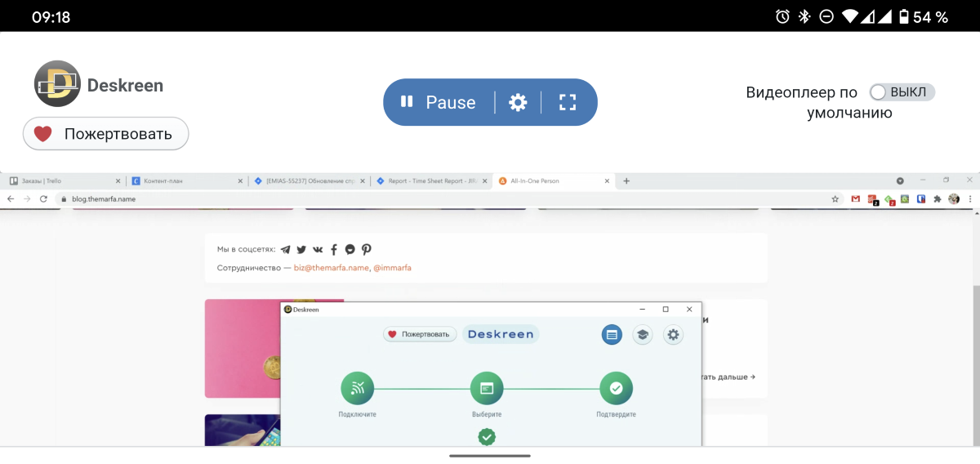This screenshot has width=980, height=464.
Task: Open stream settings gear in blue bar
Action: coord(518,102)
